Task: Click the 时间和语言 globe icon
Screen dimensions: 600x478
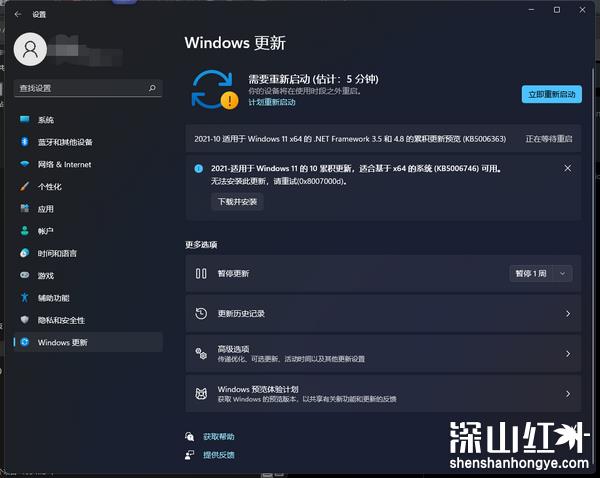Action: pyautogui.click(x=24, y=253)
